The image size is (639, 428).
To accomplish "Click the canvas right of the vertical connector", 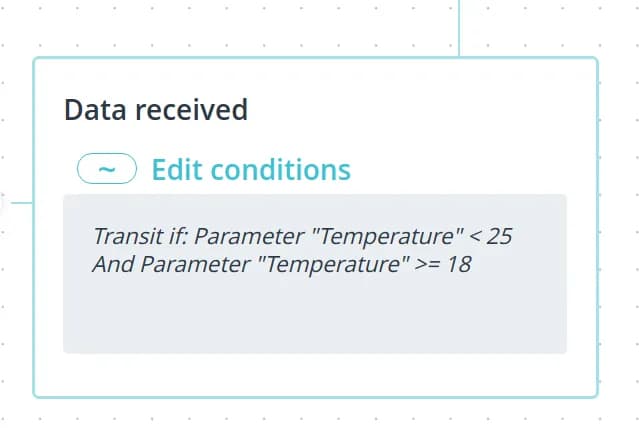I will click(x=550, y=28).
